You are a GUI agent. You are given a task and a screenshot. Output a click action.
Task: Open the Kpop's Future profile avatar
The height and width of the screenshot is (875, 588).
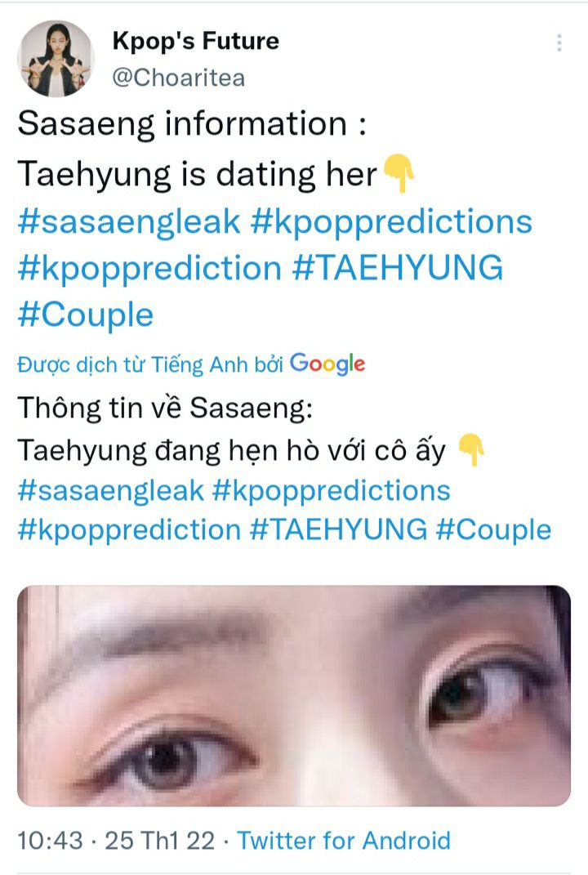(x=56, y=59)
